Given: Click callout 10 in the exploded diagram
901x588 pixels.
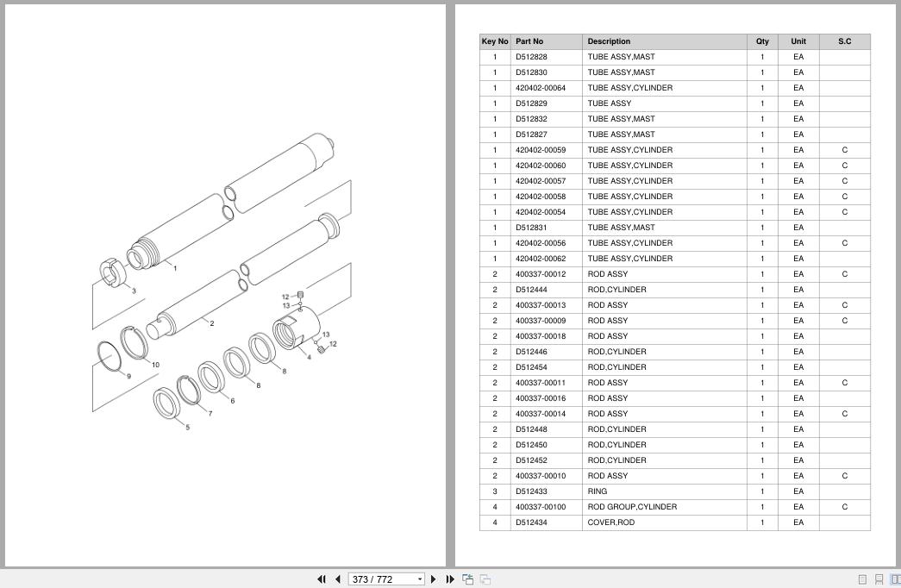Looking at the screenshot, I should pos(155,365).
